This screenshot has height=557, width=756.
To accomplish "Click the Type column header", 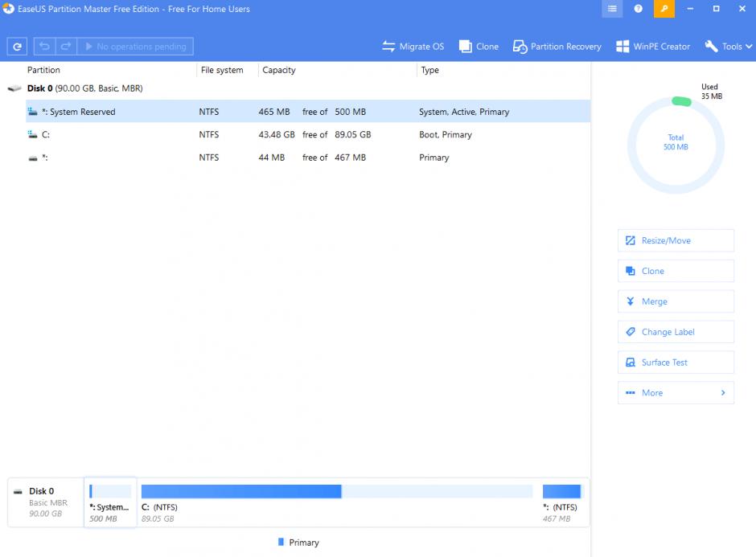I will pos(429,70).
